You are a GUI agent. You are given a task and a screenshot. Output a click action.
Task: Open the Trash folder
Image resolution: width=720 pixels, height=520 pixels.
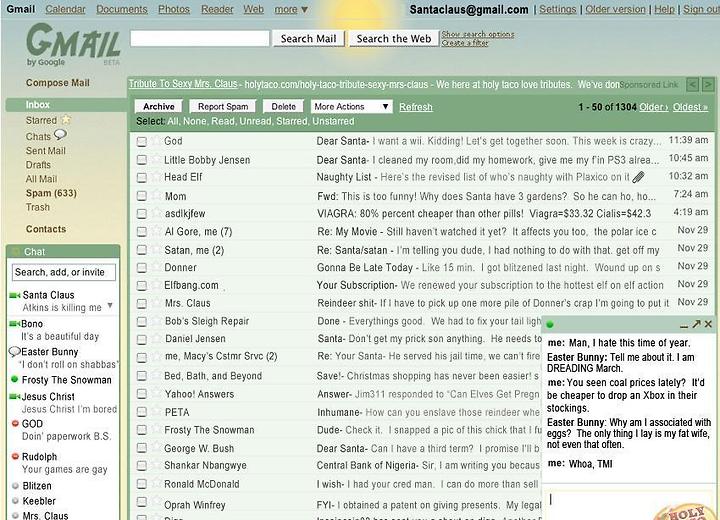click(38, 207)
